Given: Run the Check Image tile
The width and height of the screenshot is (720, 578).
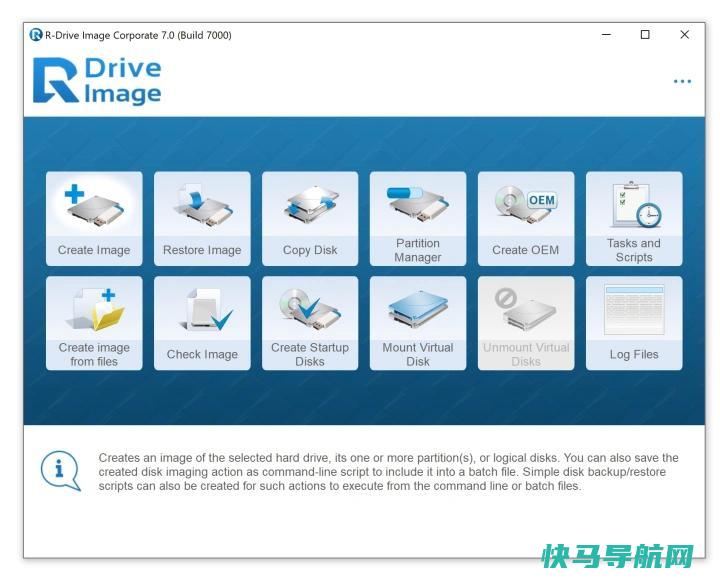Looking at the screenshot, I should pos(202,323).
